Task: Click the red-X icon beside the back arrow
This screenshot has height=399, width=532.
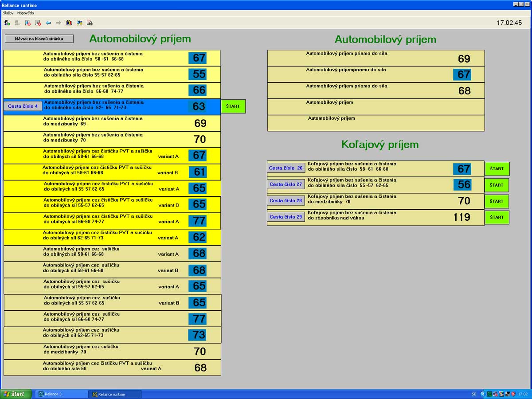Action: click(38, 23)
